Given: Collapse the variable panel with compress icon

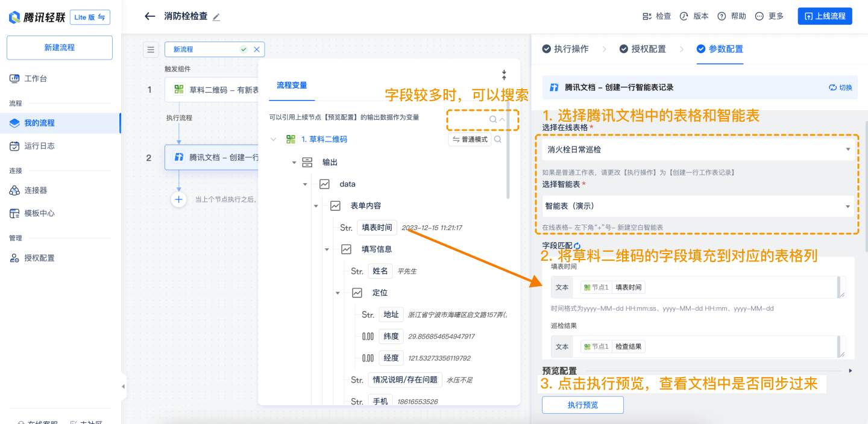Looking at the screenshot, I should click(504, 75).
